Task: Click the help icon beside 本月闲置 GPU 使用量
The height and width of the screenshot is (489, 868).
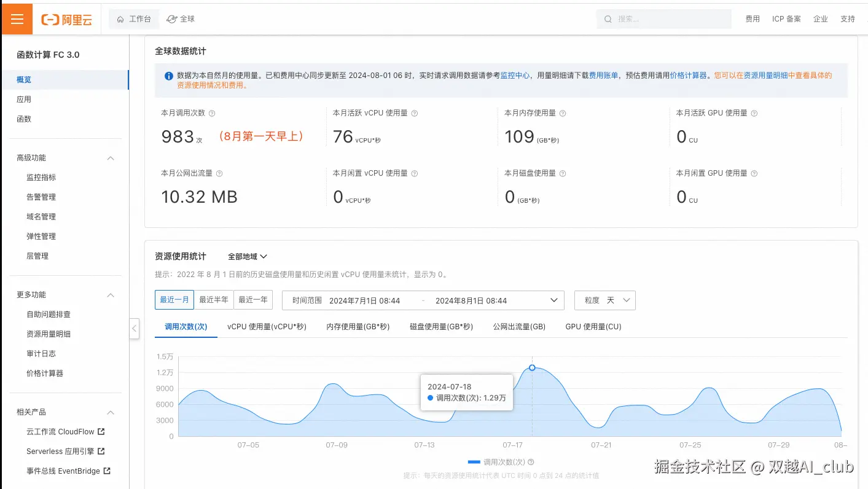Action: pyautogui.click(x=754, y=174)
